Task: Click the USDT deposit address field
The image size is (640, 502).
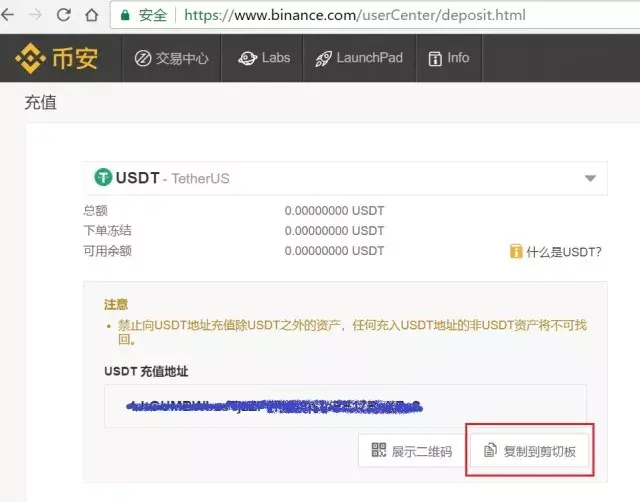Action: (x=345, y=406)
